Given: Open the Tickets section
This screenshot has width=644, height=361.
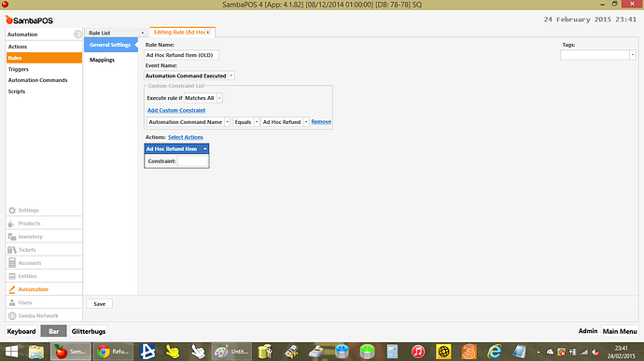Looking at the screenshot, I should point(44,250).
